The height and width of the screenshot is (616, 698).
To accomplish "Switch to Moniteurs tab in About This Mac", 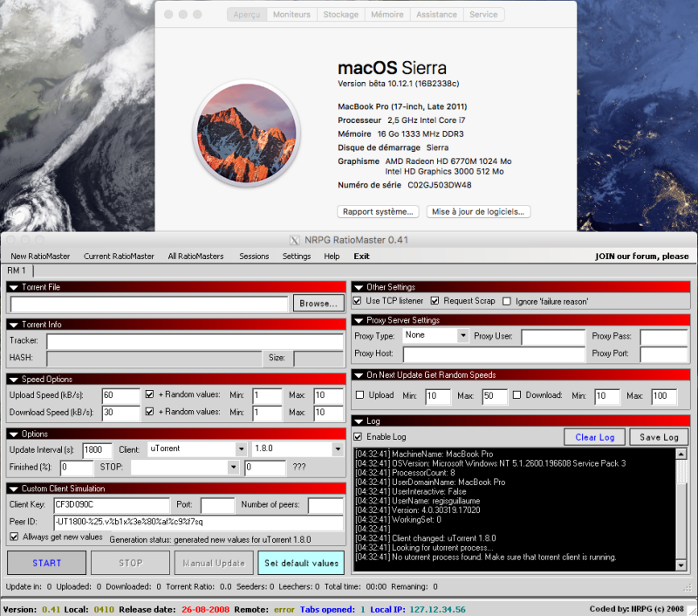I will click(x=291, y=15).
